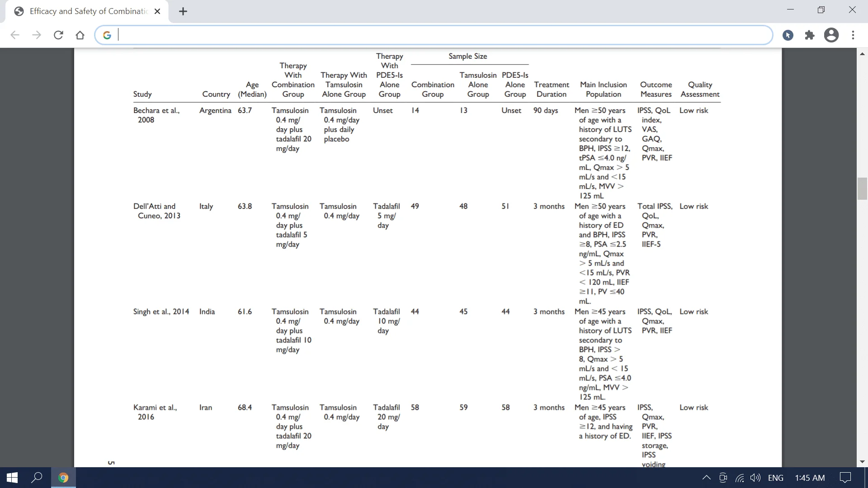Click the home button icon
868x488 pixels.
(80, 35)
